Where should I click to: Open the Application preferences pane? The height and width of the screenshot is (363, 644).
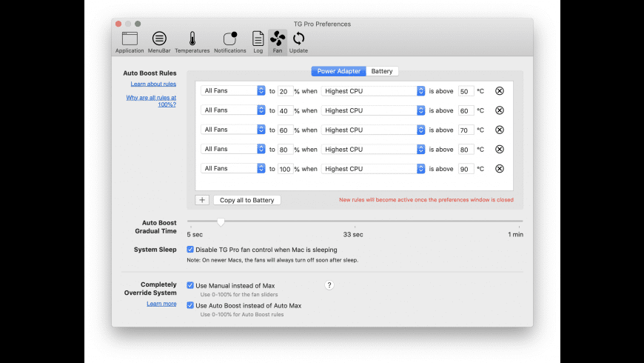pos(130,42)
